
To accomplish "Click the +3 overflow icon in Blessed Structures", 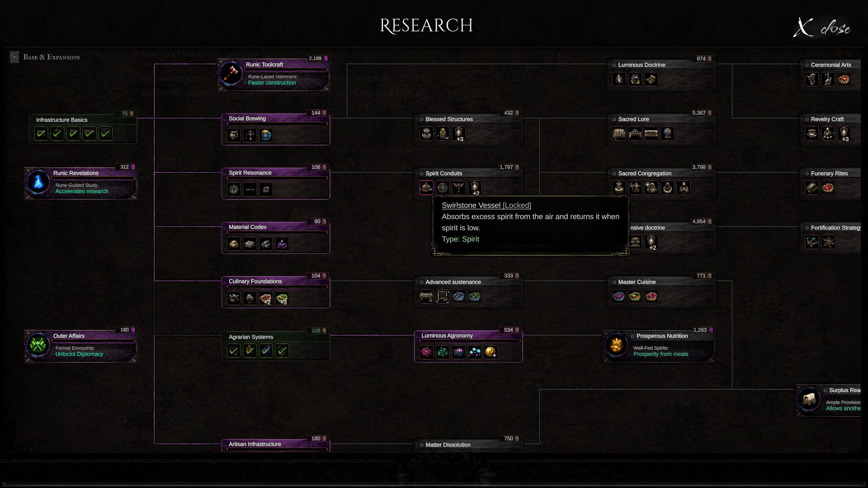I will tap(459, 134).
